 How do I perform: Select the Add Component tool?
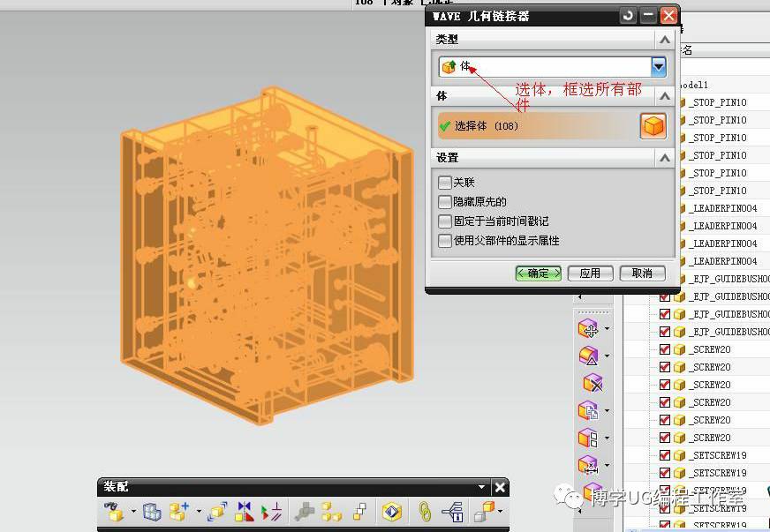[x=179, y=512]
